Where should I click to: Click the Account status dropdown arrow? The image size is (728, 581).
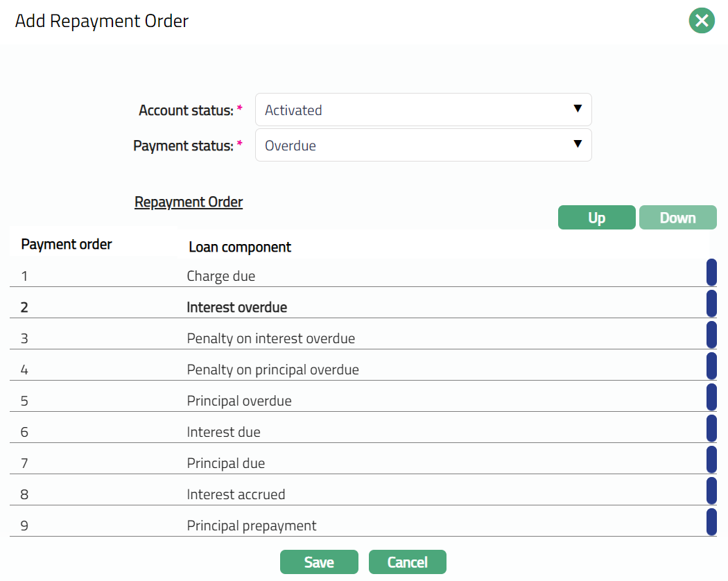click(577, 109)
